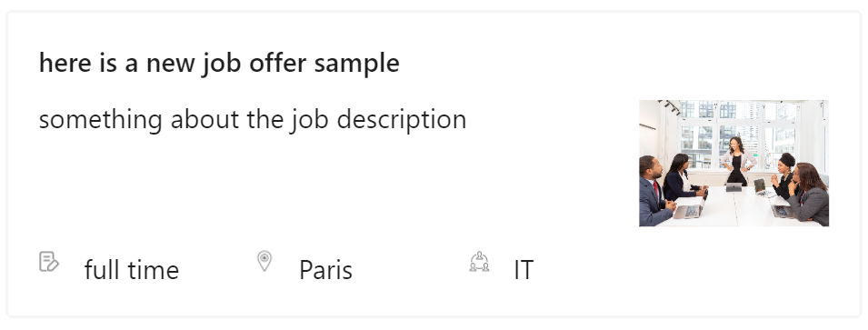Click the open laptop at the photo's bottom edge
Viewport: 868px width, 330px height.
coord(689,210)
